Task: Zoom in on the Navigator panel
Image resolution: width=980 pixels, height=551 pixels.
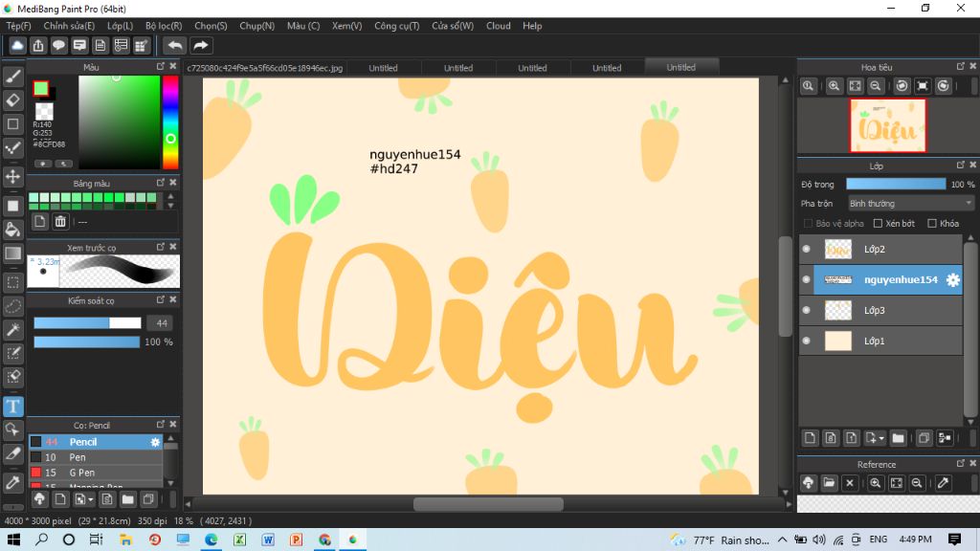Action: [834, 86]
